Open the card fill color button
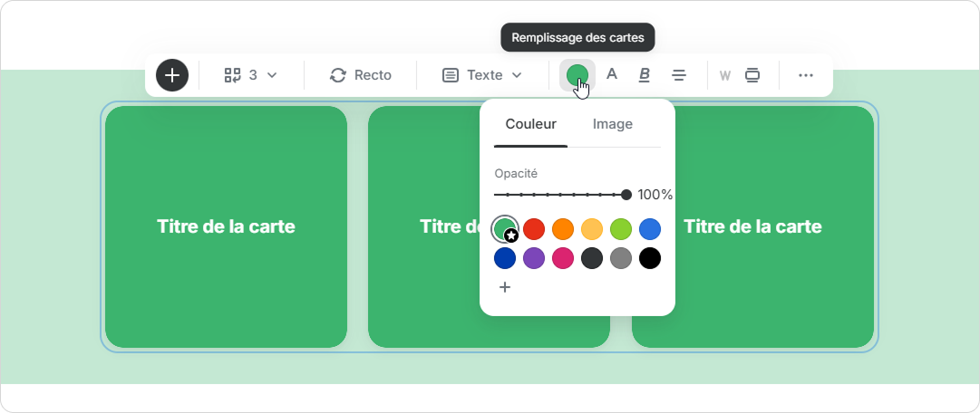The height and width of the screenshot is (413, 980). coord(577,75)
